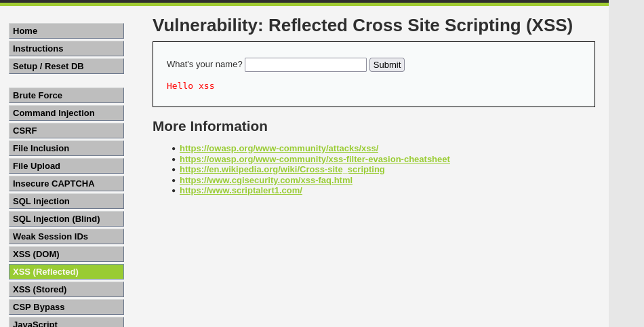The height and width of the screenshot is (327, 644).
Task: Open the Insecure CAPTCHA page
Action: (66, 184)
